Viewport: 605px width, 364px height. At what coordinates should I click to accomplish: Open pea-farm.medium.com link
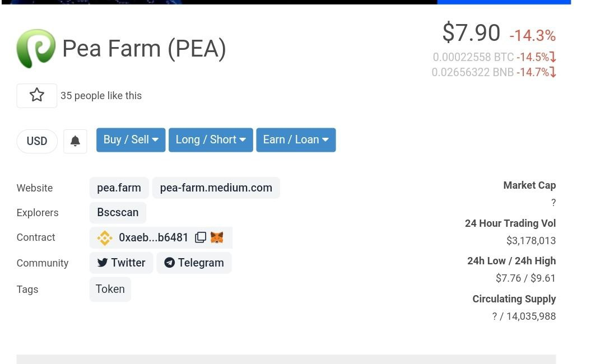click(216, 188)
